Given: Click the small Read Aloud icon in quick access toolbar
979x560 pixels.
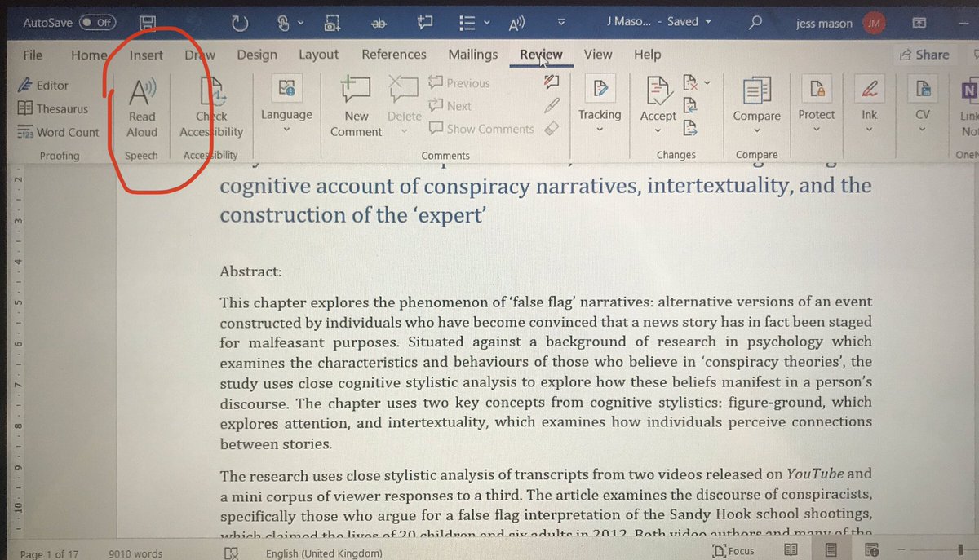Looking at the screenshot, I should [516, 23].
